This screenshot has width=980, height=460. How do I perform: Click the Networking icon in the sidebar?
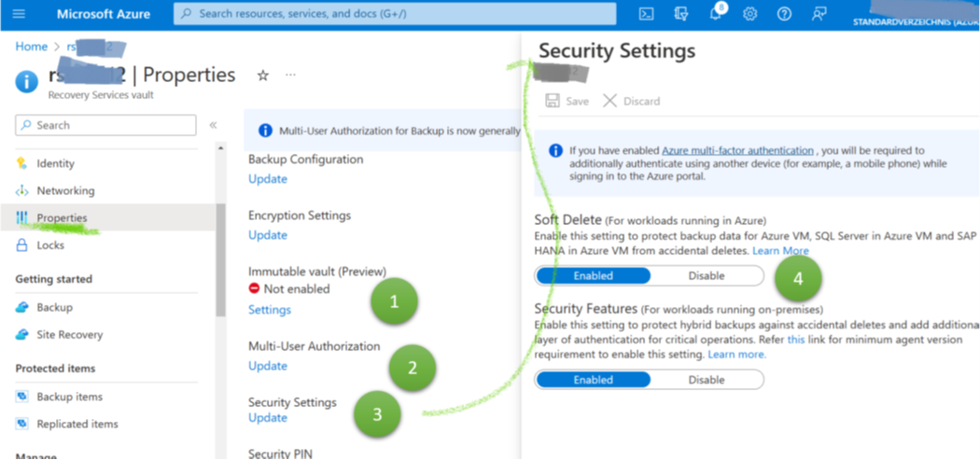[x=21, y=190]
